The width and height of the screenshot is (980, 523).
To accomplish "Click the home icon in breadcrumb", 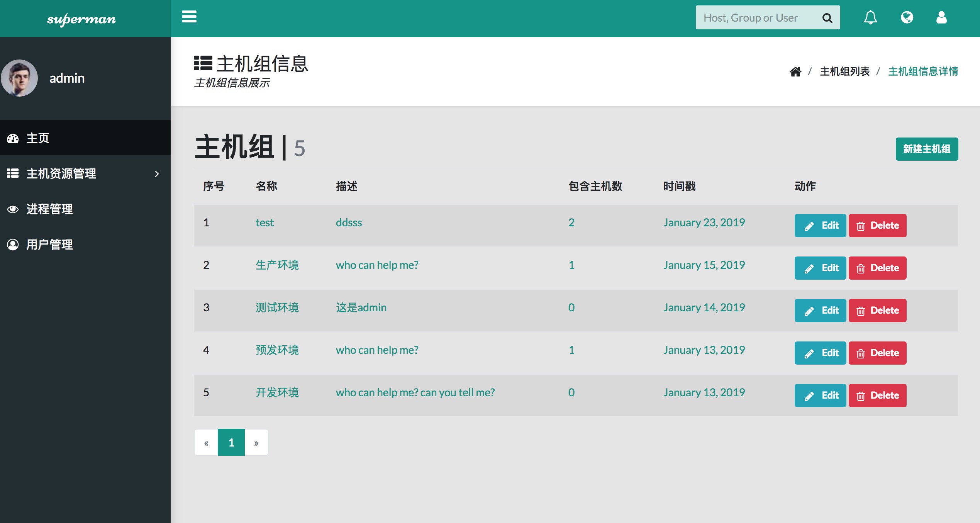I will coord(795,71).
